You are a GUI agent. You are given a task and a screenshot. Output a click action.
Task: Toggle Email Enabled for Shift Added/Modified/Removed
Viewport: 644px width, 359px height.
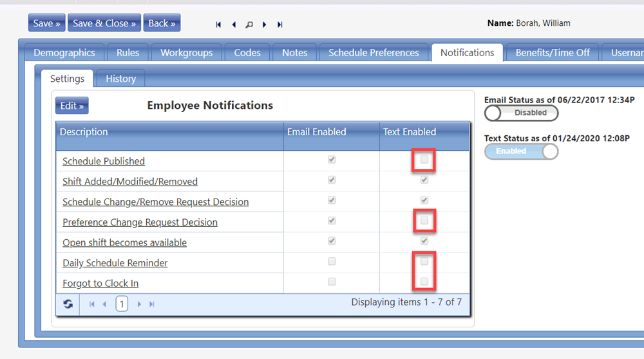tap(332, 180)
